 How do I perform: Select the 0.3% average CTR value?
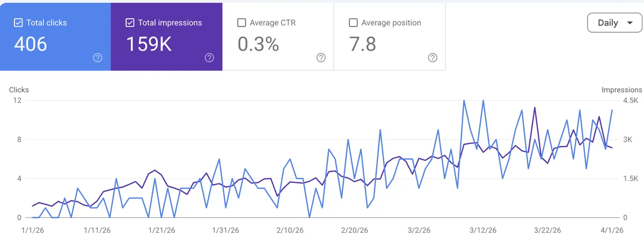258,45
